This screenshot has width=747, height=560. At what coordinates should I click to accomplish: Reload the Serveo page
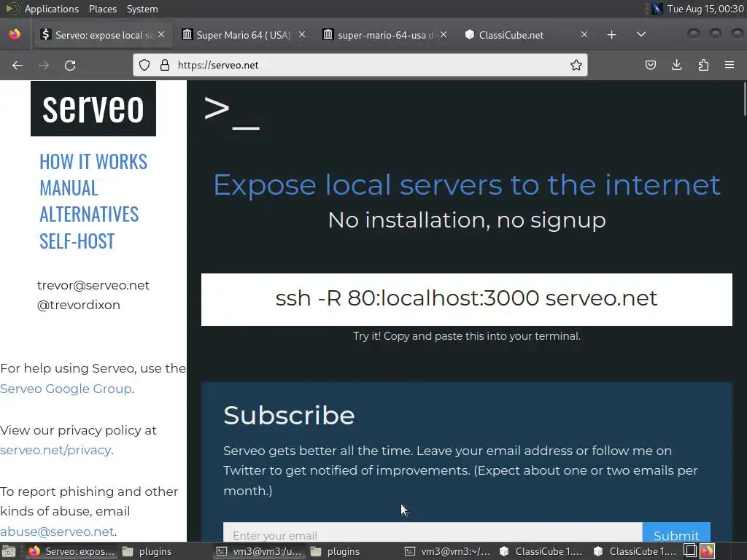point(70,65)
